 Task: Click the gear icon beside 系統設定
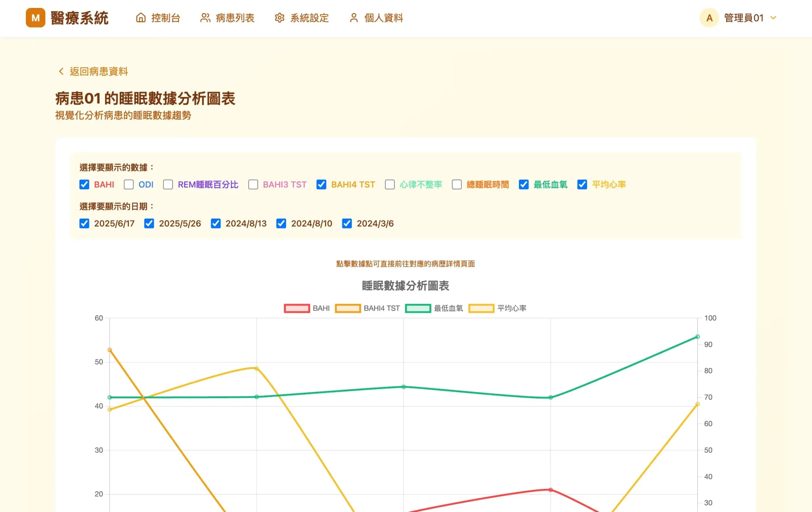click(279, 18)
